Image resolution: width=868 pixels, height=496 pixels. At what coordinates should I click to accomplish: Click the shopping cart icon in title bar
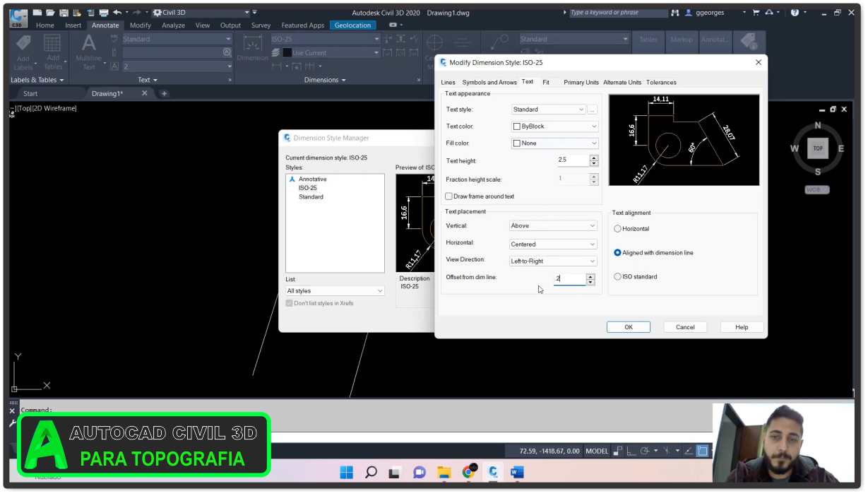pyautogui.click(x=756, y=13)
